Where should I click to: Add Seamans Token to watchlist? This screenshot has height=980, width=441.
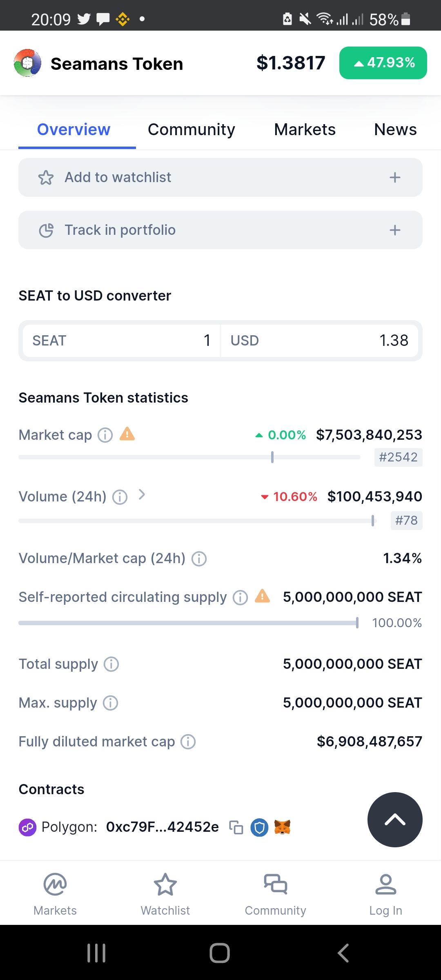point(220,178)
